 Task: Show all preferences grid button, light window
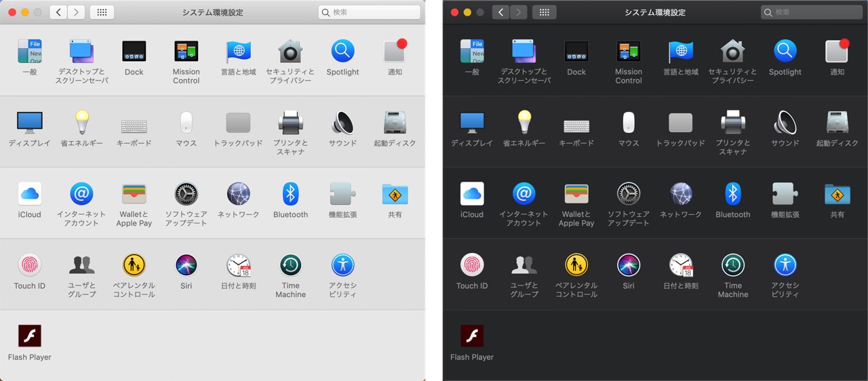click(x=102, y=12)
